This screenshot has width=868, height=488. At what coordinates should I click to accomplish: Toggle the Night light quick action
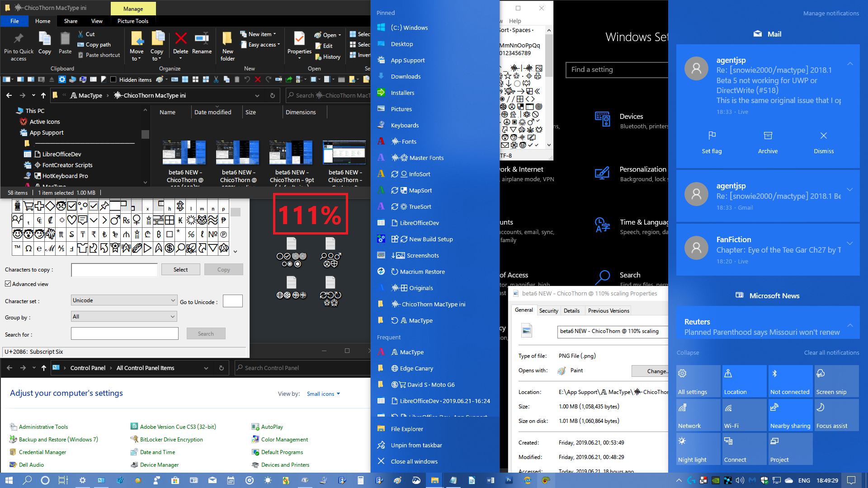(698, 449)
